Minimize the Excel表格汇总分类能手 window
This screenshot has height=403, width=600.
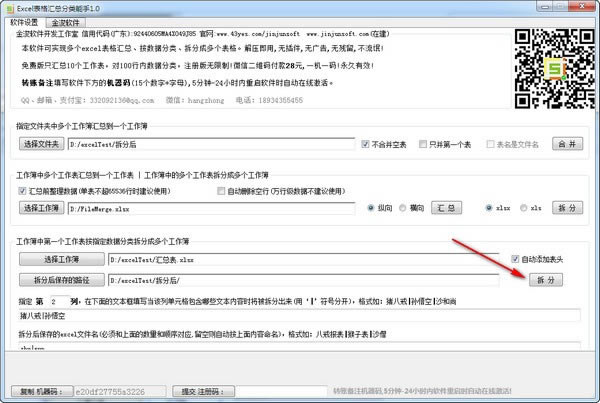[545, 7]
